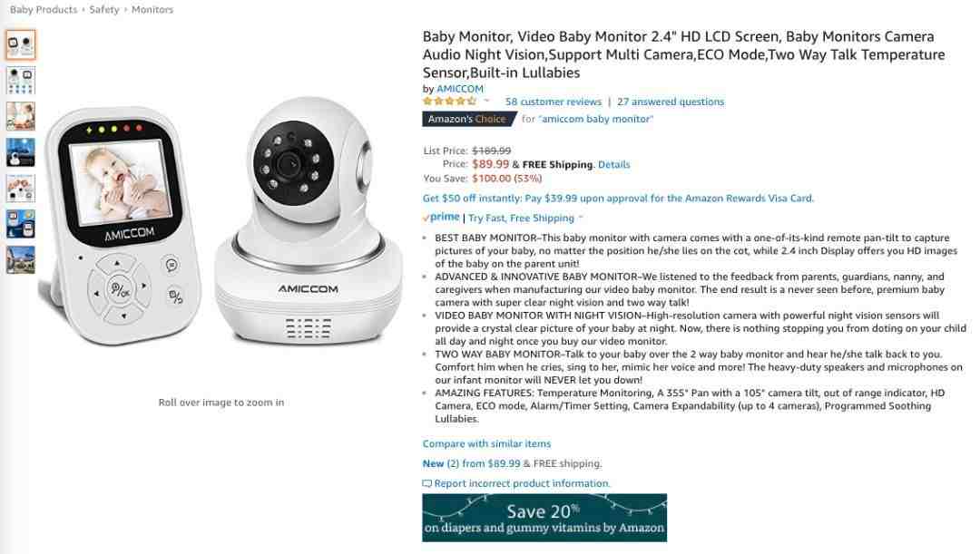This screenshot has width=980, height=554.
Task: Open shipping Details link
Action: click(x=613, y=165)
